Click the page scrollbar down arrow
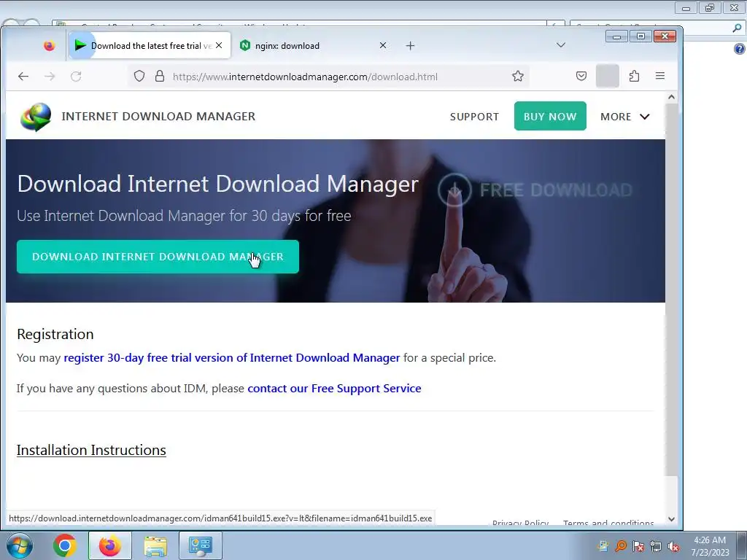The width and height of the screenshot is (747, 560). (671, 519)
